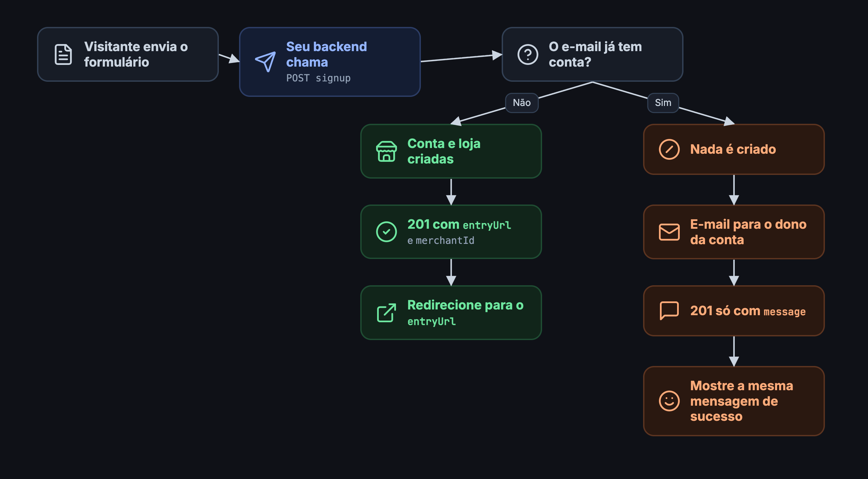This screenshot has height=479, width=868.
Task: Click the smiley face icon
Action: click(x=669, y=401)
